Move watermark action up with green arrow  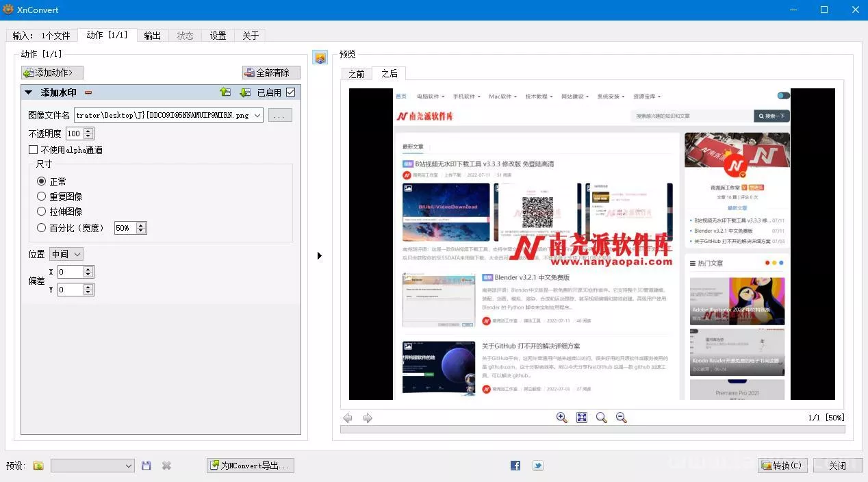(225, 92)
